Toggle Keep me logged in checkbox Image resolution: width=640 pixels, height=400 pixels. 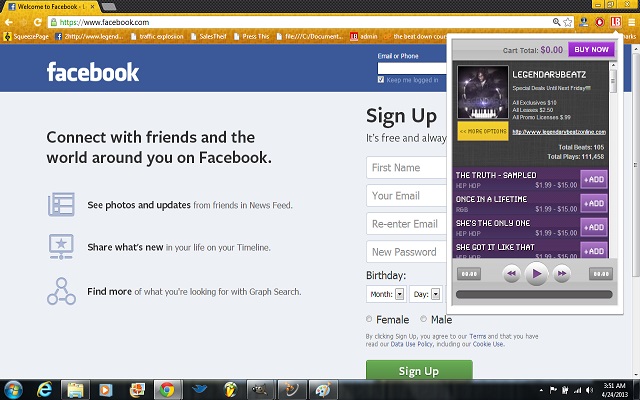tap(381, 80)
